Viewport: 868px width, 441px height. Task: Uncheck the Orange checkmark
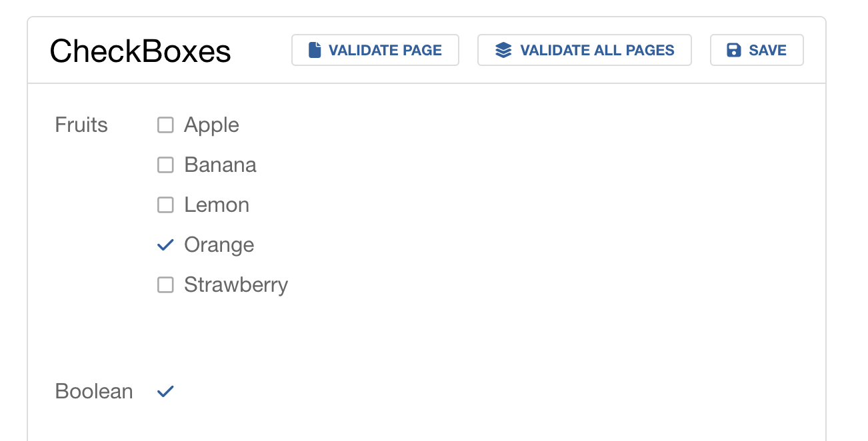[x=165, y=244]
